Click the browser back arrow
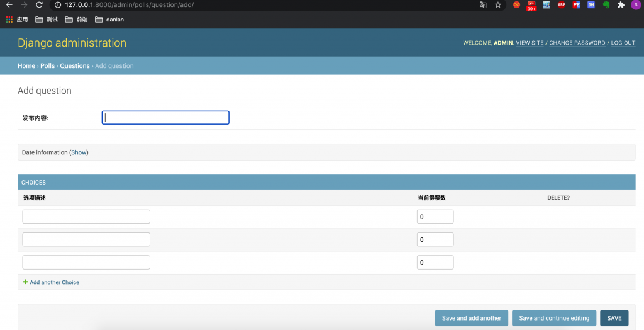The height and width of the screenshot is (330, 644). click(9, 4)
